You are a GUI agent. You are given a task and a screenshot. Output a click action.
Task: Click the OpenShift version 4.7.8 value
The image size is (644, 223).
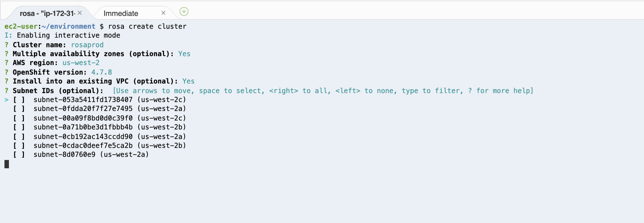tap(102, 72)
